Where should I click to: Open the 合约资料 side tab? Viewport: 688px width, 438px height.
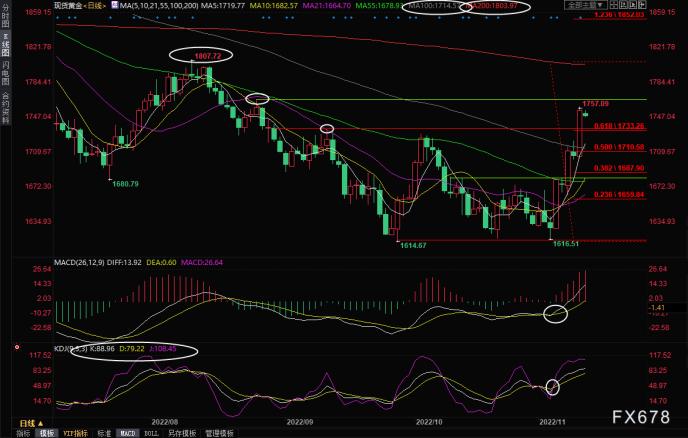coord(5,107)
